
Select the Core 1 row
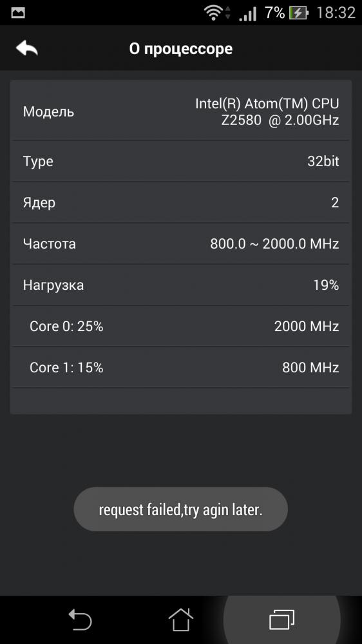click(181, 367)
